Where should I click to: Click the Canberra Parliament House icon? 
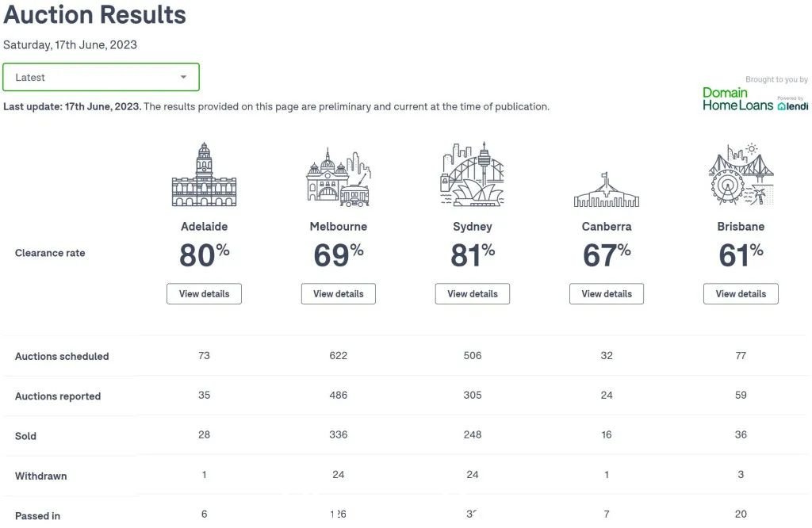[607, 189]
